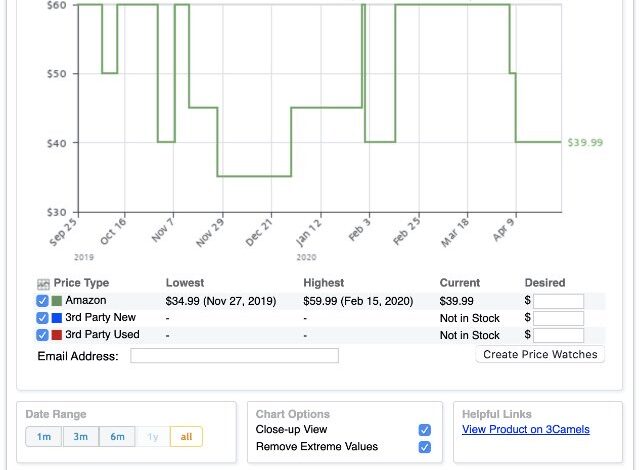The width and height of the screenshot is (640, 470).
Task: Click the Highest column header
Action: (324, 283)
